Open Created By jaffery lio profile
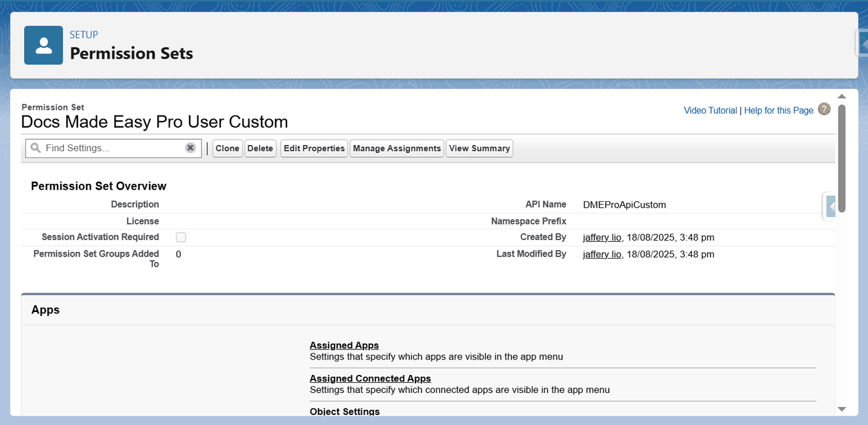This screenshot has height=425, width=868. 602,237
